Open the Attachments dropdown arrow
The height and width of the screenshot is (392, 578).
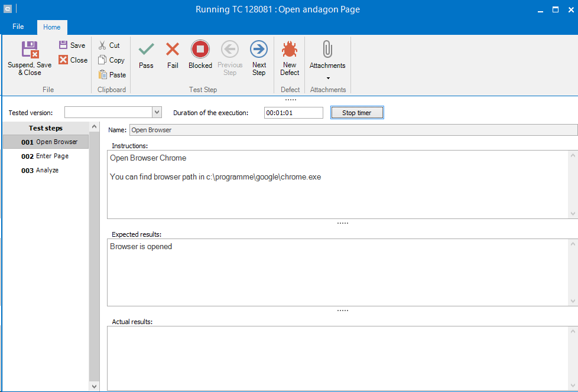tap(327, 78)
